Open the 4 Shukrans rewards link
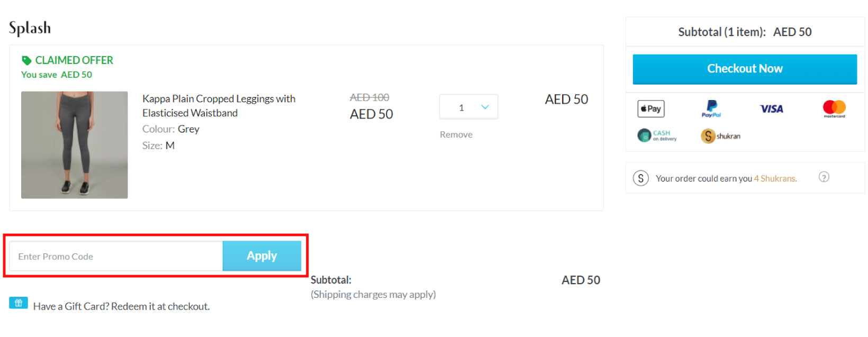Screen dimensions: 868x337 pyautogui.click(x=775, y=179)
